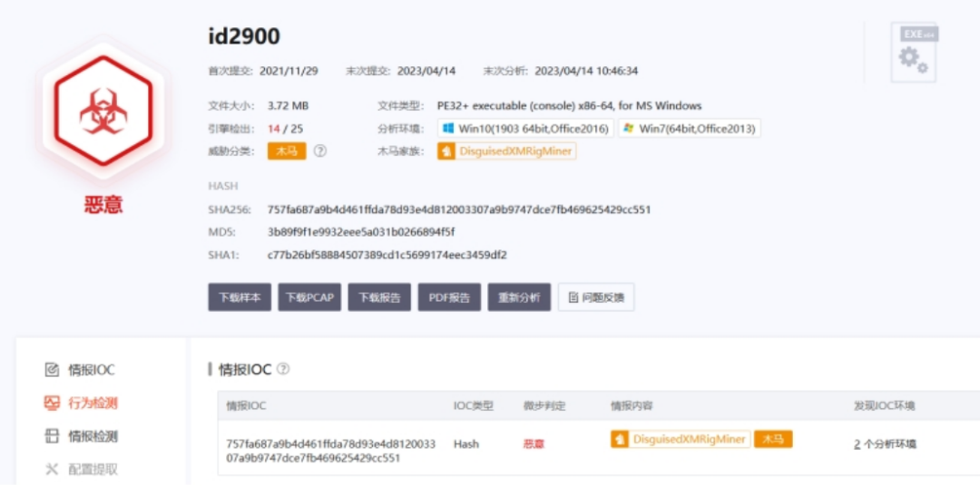980x486 pixels.
Task: Click the 情报IOC column header
Action: pyautogui.click(x=246, y=406)
